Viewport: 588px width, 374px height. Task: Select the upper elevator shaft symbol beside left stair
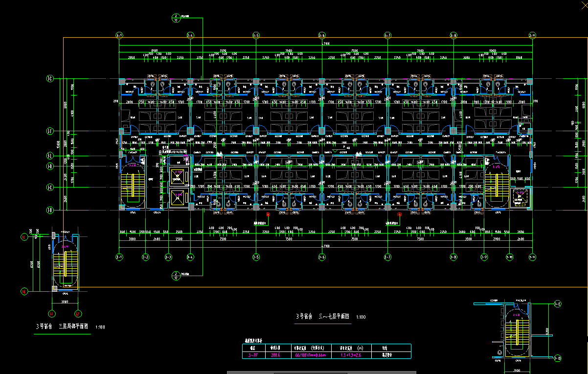tap(178, 175)
